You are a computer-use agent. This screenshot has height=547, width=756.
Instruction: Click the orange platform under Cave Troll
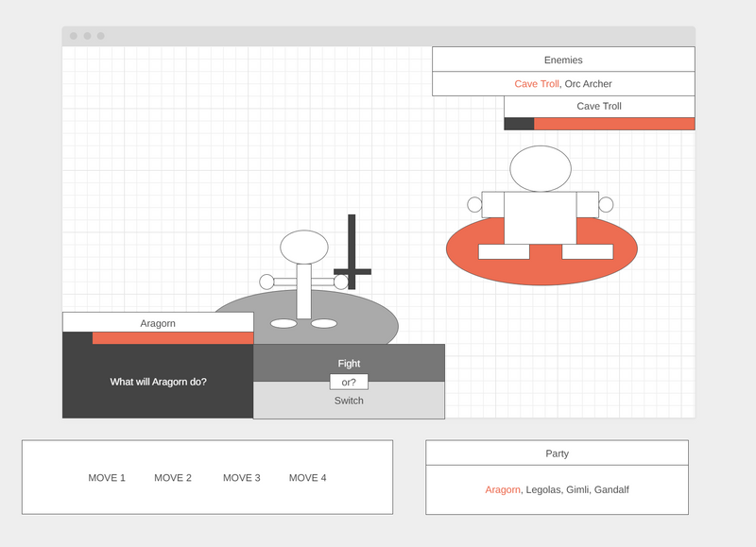coord(541,272)
